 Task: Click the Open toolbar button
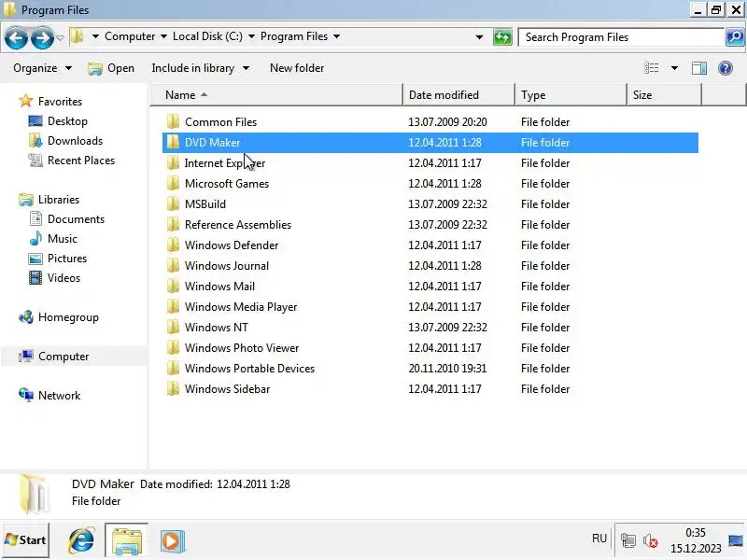point(111,68)
